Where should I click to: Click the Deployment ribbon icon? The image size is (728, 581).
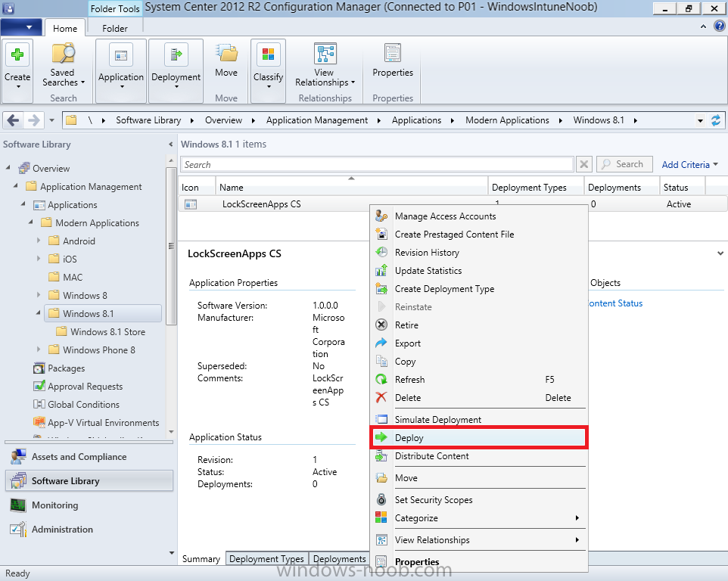click(x=176, y=55)
